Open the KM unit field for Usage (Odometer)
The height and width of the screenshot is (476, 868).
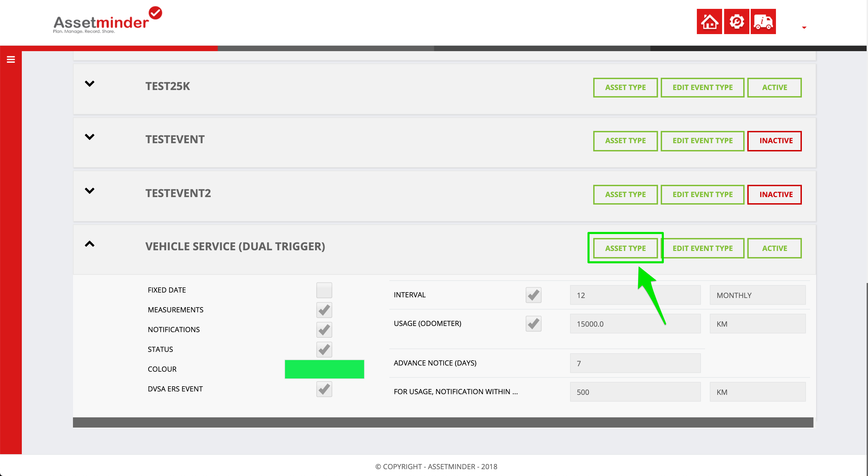point(758,324)
